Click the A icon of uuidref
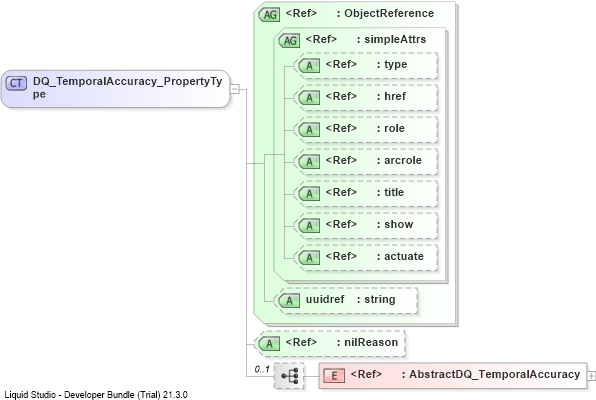 [x=289, y=301]
